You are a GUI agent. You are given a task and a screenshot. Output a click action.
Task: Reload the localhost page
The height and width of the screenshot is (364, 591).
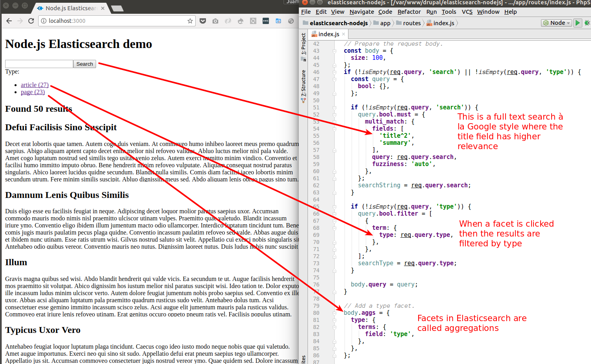31,21
